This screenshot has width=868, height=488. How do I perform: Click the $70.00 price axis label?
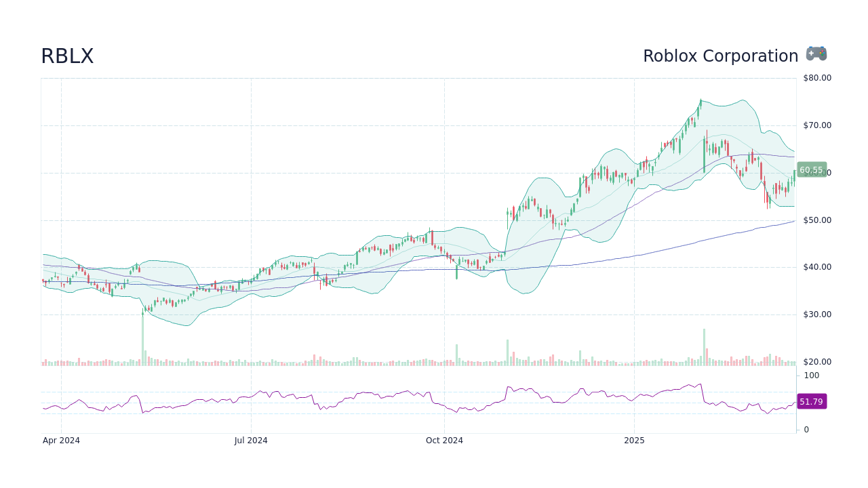click(817, 125)
